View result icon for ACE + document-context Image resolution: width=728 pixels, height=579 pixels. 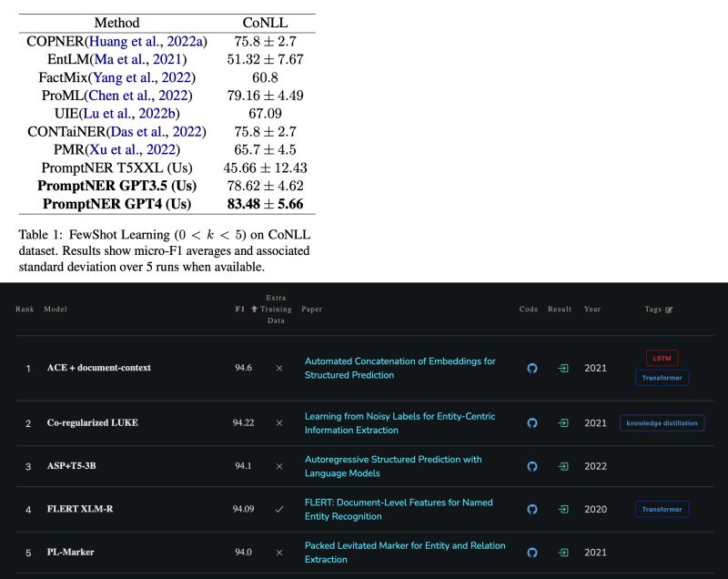point(564,368)
